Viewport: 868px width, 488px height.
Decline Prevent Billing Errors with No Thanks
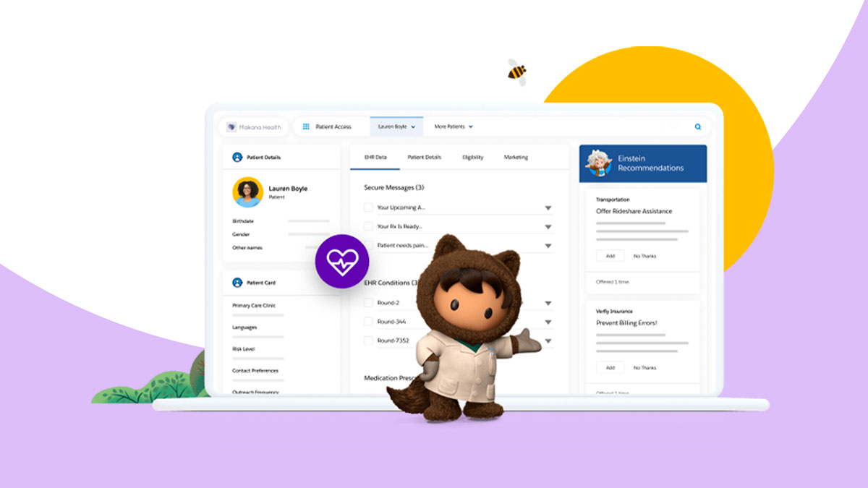tap(645, 367)
